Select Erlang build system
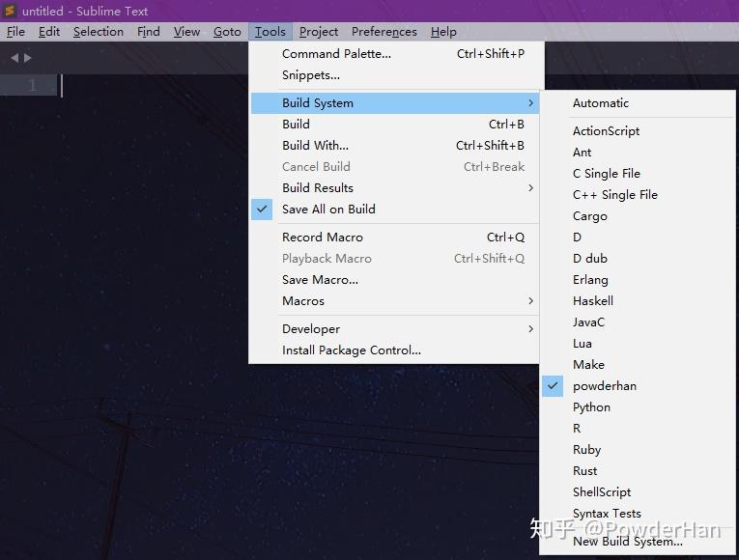This screenshot has height=560, width=739. point(638,280)
